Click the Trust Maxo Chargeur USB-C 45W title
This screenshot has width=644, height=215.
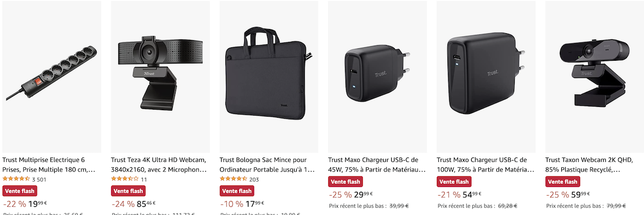tap(376, 164)
